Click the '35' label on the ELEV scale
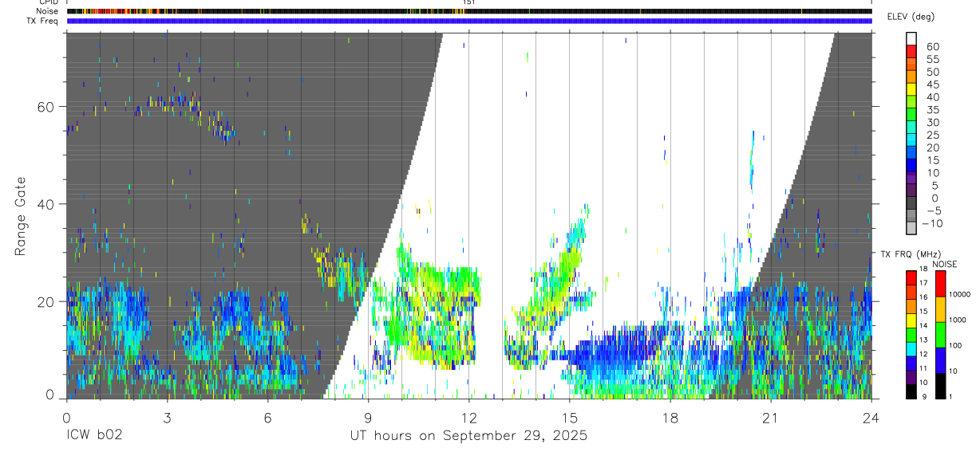The height and width of the screenshot is (452, 980). [x=932, y=110]
